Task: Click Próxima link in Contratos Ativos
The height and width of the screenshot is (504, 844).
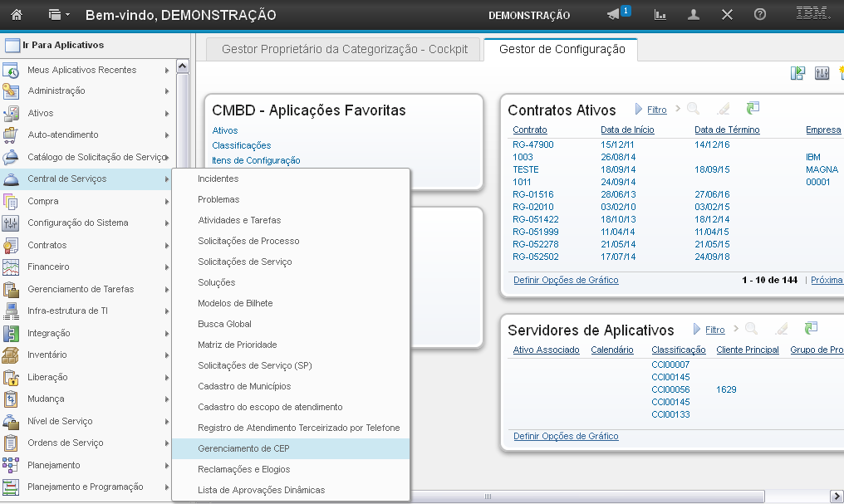Action: (827, 280)
